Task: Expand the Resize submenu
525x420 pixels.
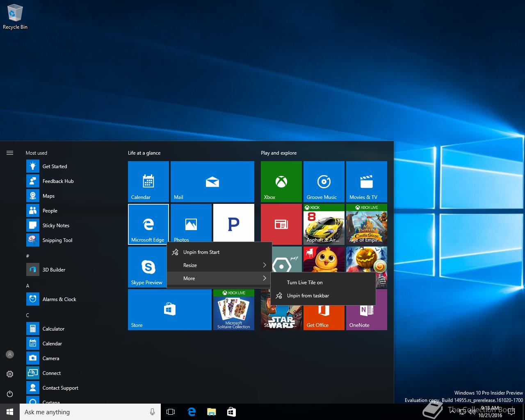Action: (x=219, y=265)
